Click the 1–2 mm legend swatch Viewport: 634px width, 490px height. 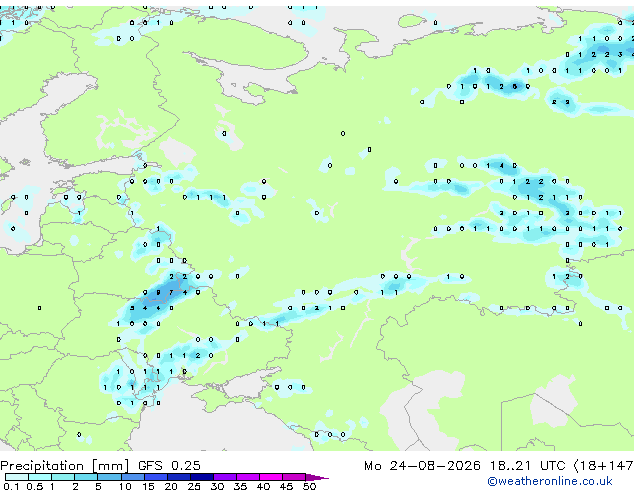(x=63, y=477)
